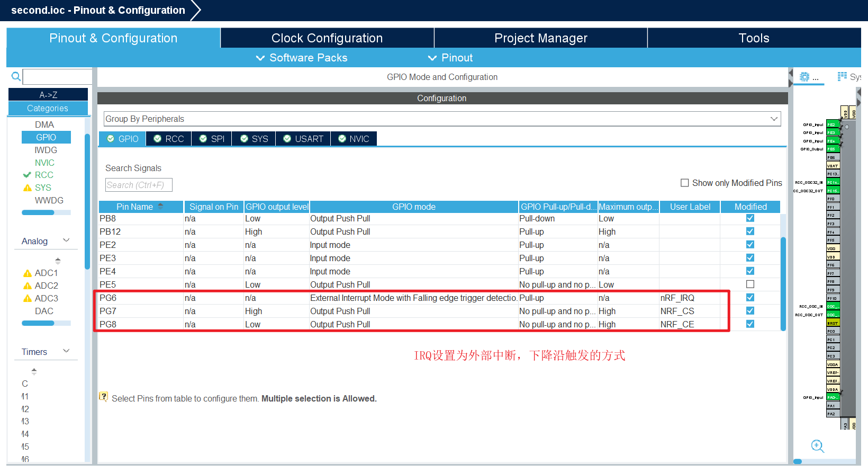The width and height of the screenshot is (868, 472).
Task: Open the Tools tab
Action: [x=754, y=38]
